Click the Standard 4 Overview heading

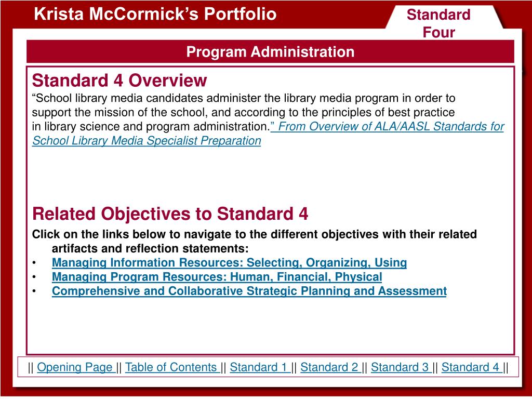pos(119,81)
